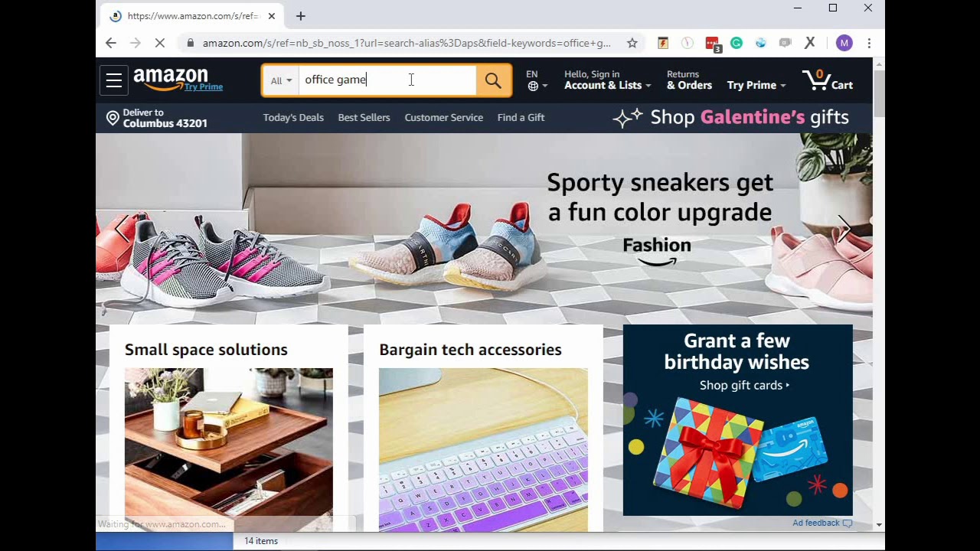Click the browser back arrow

point(111,44)
